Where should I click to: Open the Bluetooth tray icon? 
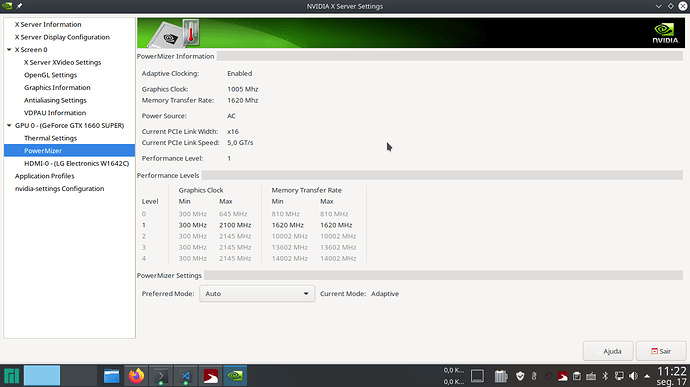tap(605, 376)
